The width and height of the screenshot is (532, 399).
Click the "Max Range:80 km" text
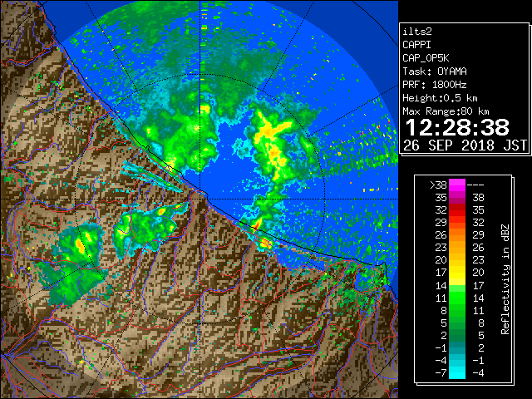(x=446, y=111)
